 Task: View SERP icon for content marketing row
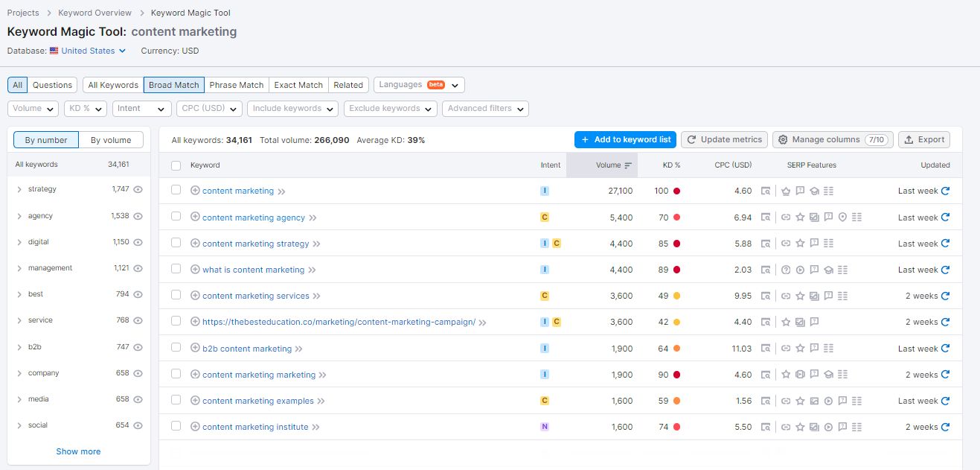(766, 191)
